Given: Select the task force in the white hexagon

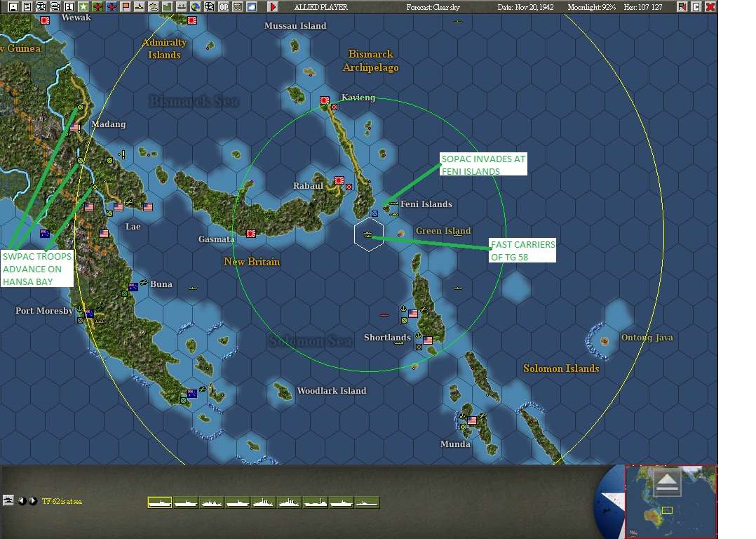Looking at the screenshot, I should 368,234.
